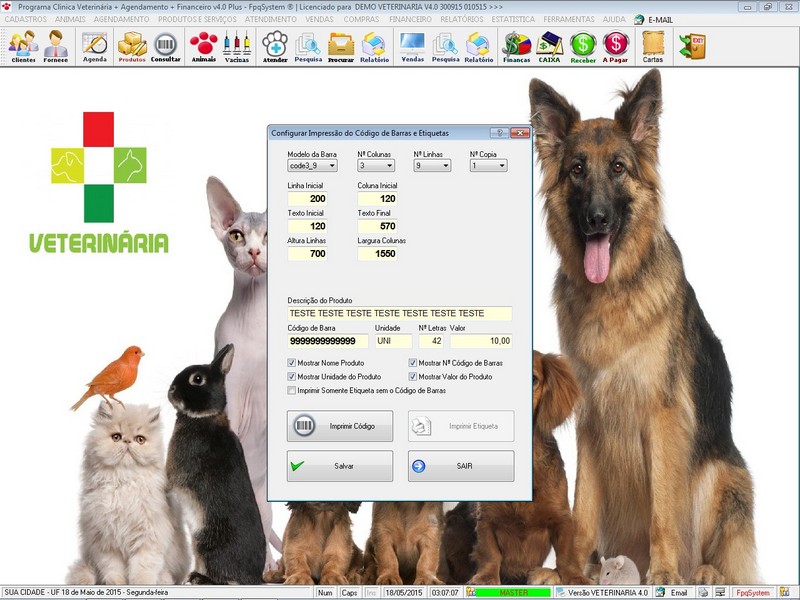Open the PRODUTOS E SERVIÇOS menu
Screen dimensions: 800x600
197,19
